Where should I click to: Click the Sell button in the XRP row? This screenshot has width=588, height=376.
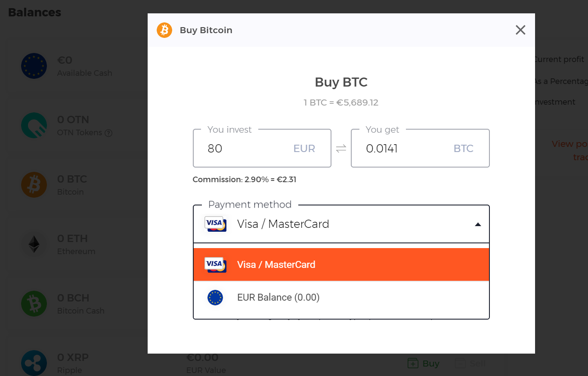(x=470, y=364)
